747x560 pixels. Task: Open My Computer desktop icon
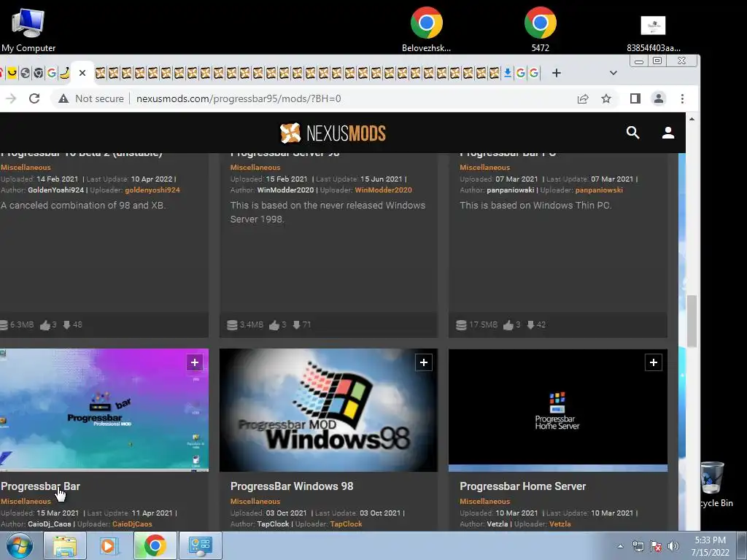pos(28,29)
